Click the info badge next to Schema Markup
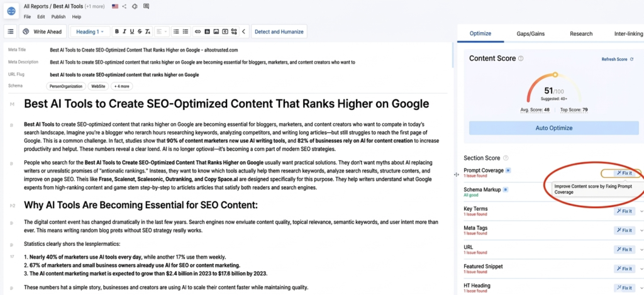The width and height of the screenshot is (644, 295). click(x=506, y=189)
